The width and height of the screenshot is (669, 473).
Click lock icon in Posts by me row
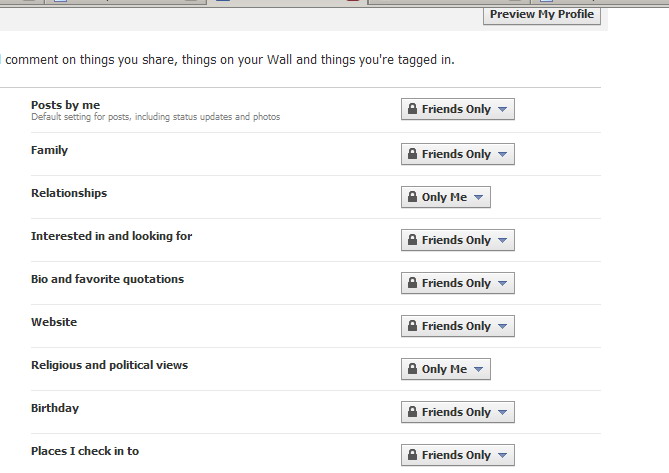click(x=411, y=109)
